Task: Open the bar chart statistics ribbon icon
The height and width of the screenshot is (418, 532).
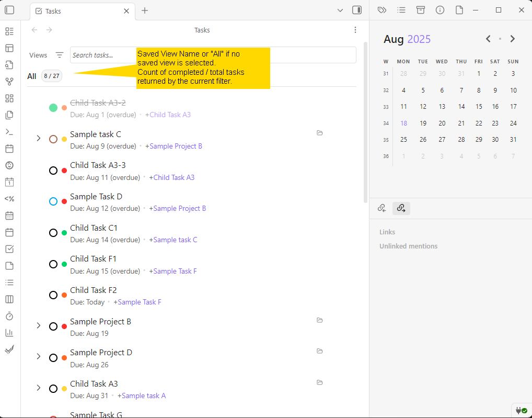Action: [9, 333]
